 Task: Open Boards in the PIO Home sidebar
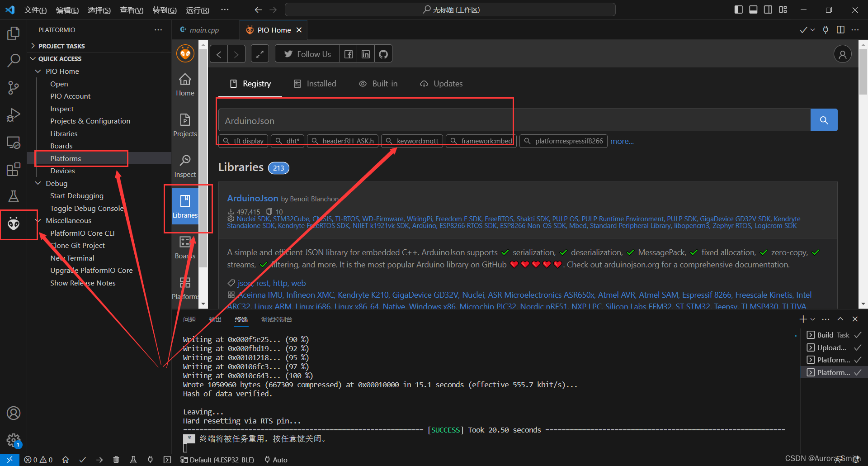185,247
